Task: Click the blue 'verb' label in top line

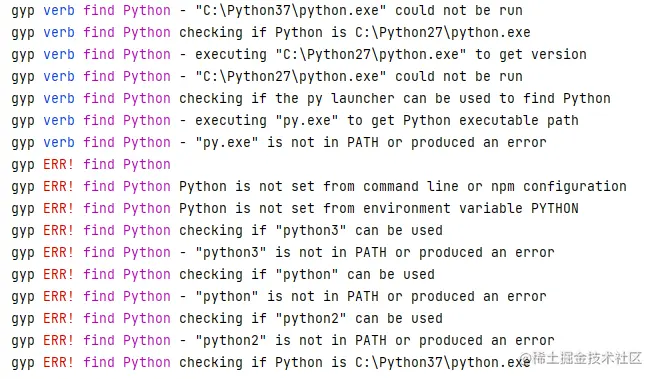Action: (x=59, y=10)
